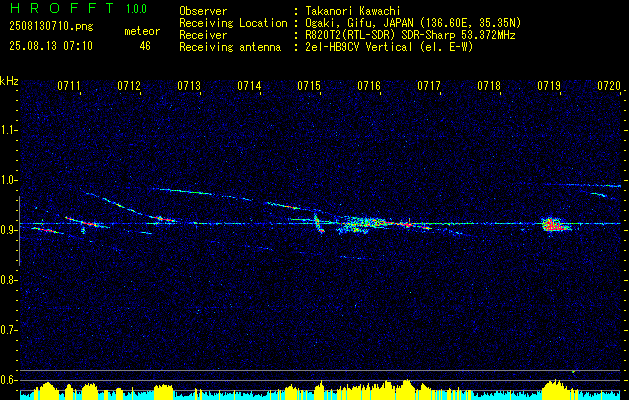Click the 0.7 kHz axis label
This screenshot has width=629, height=400.
point(8,330)
